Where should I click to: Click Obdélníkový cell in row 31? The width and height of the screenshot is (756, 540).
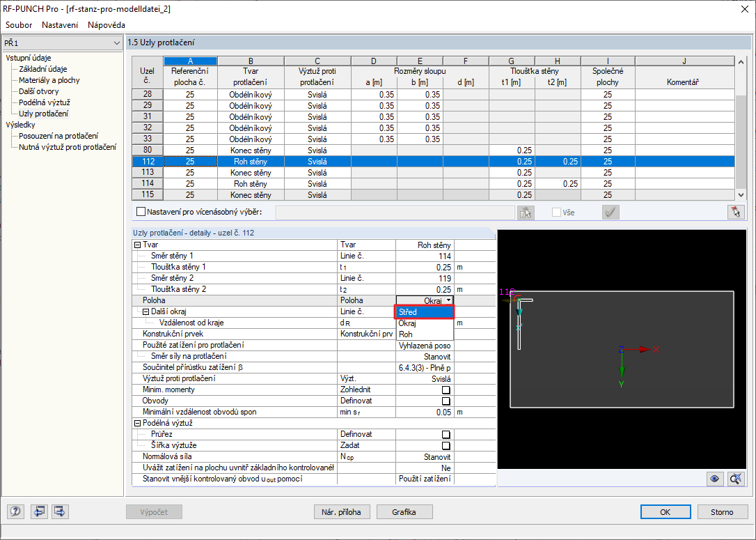pyautogui.click(x=251, y=117)
